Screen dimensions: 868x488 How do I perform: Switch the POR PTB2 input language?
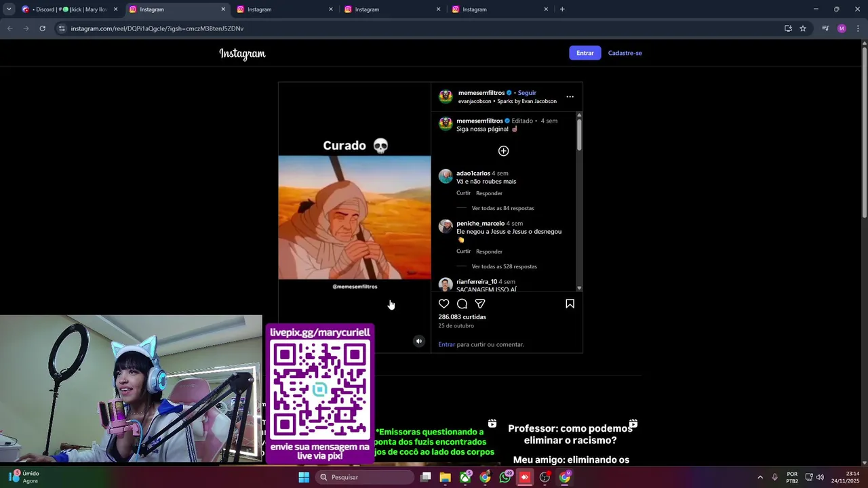click(792, 477)
